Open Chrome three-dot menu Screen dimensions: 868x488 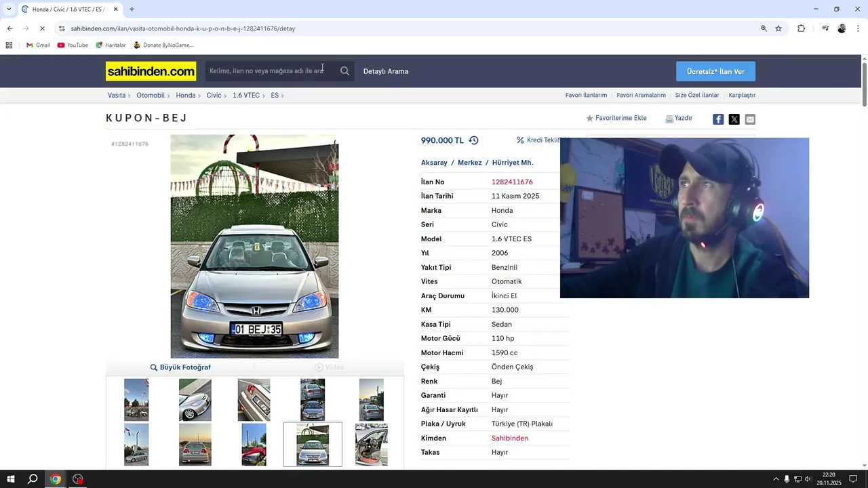(x=859, y=28)
